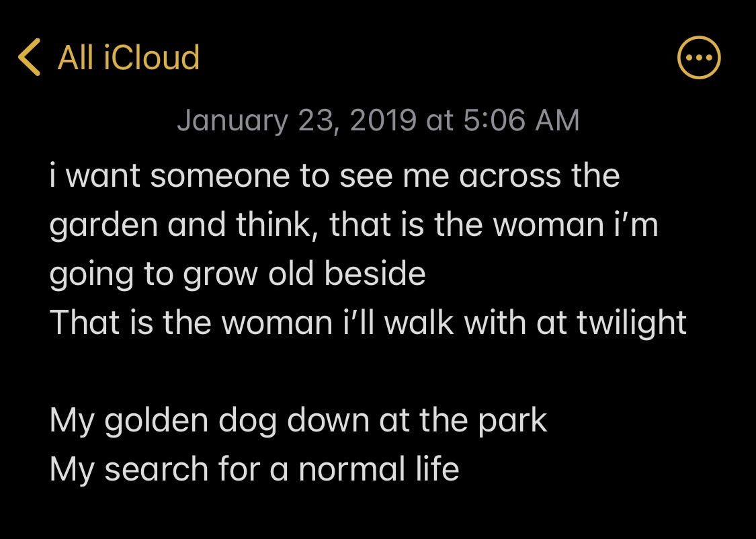This screenshot has width=756, height=539.
Task: Tap the word 'woman' in second line
Action: coord(548,225)
